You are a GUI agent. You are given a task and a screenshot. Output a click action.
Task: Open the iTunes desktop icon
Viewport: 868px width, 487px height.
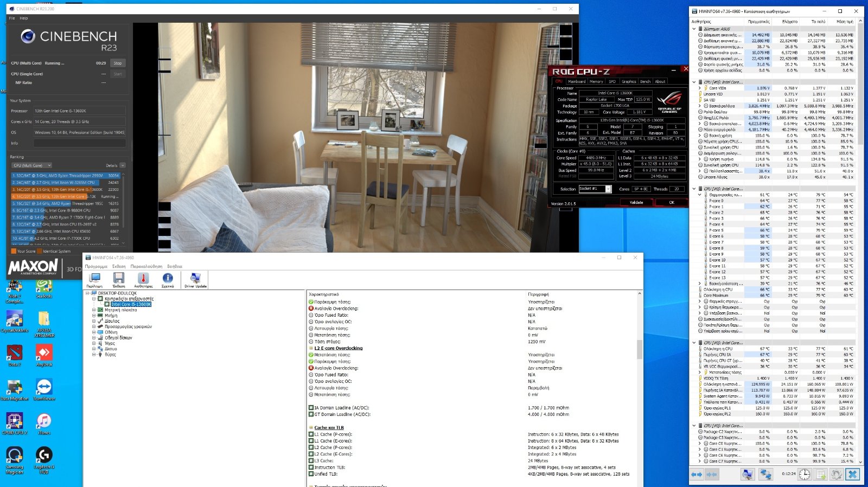pos(44,424)
